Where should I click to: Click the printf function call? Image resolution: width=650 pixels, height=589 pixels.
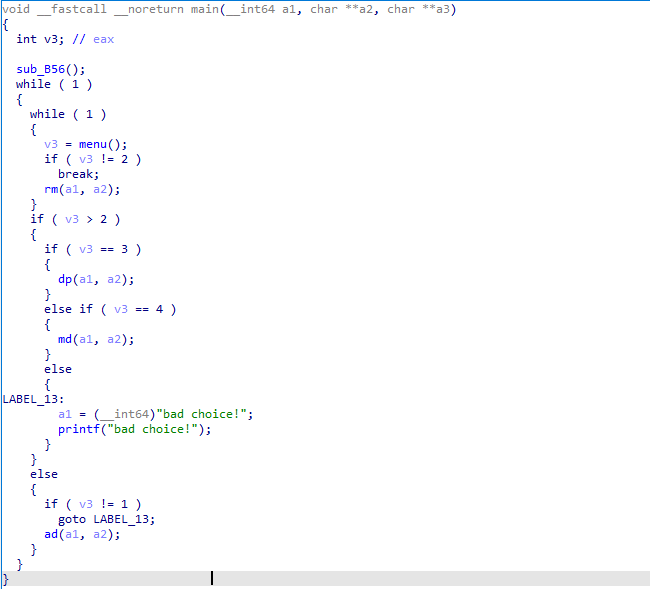[x=134, y=429]
